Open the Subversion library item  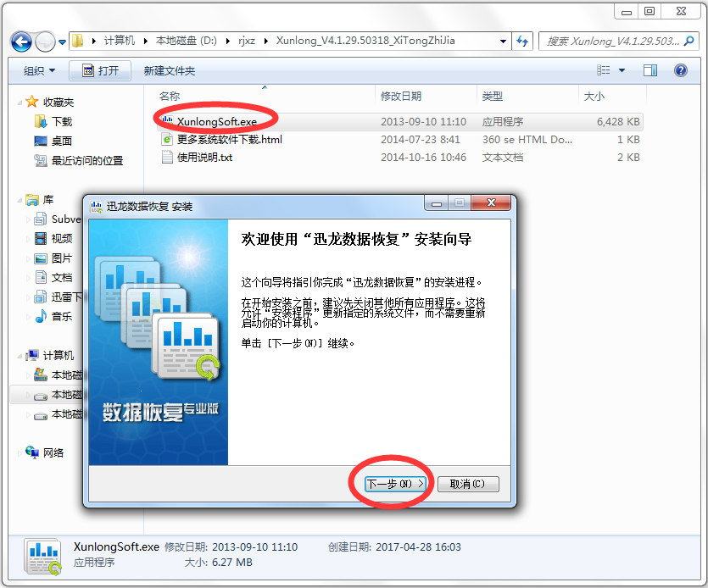(66, 219)
